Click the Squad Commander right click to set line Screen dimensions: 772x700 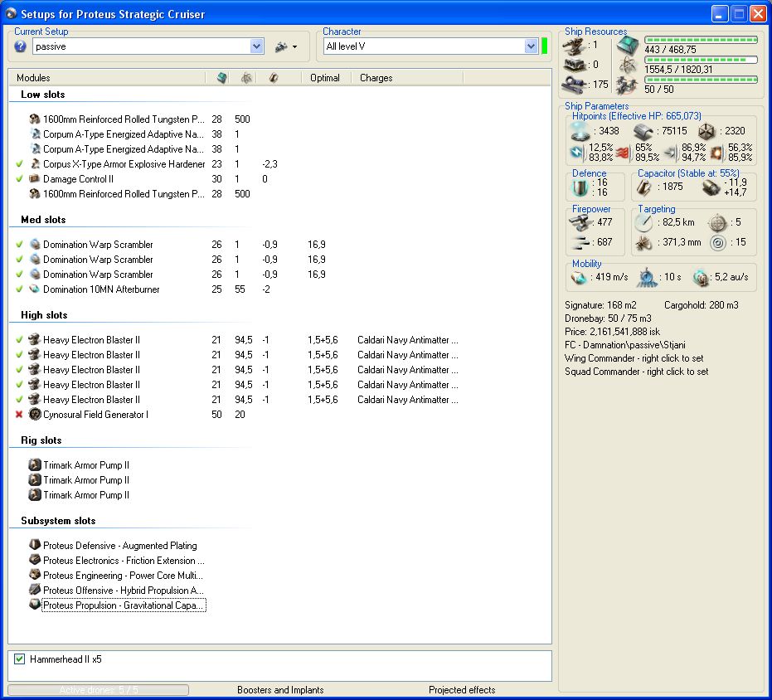(637, 372)
